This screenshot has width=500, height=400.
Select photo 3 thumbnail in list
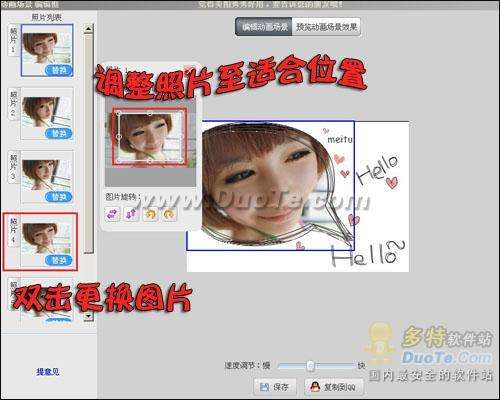[47, 177]
